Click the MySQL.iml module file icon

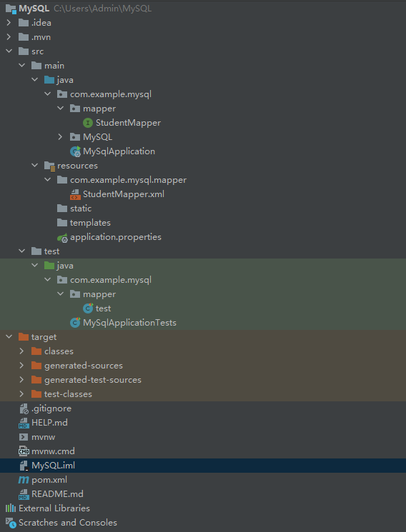pos(24,466)
